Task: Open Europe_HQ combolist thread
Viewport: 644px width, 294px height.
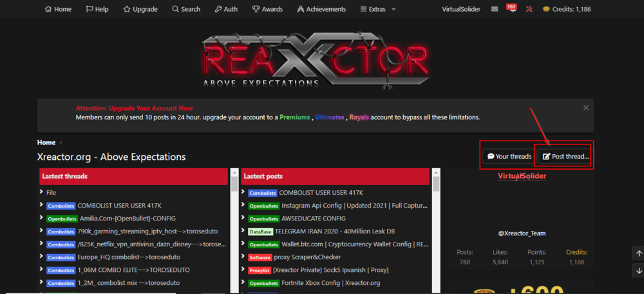Action: point(129,257)
